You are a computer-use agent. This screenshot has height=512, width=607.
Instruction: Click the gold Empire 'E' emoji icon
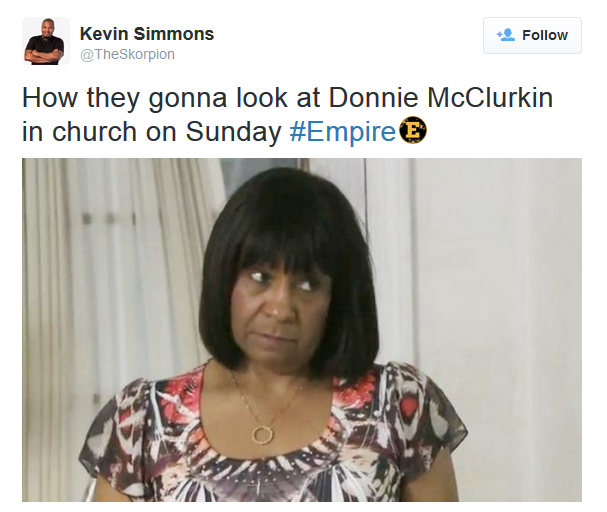[413, 130]
